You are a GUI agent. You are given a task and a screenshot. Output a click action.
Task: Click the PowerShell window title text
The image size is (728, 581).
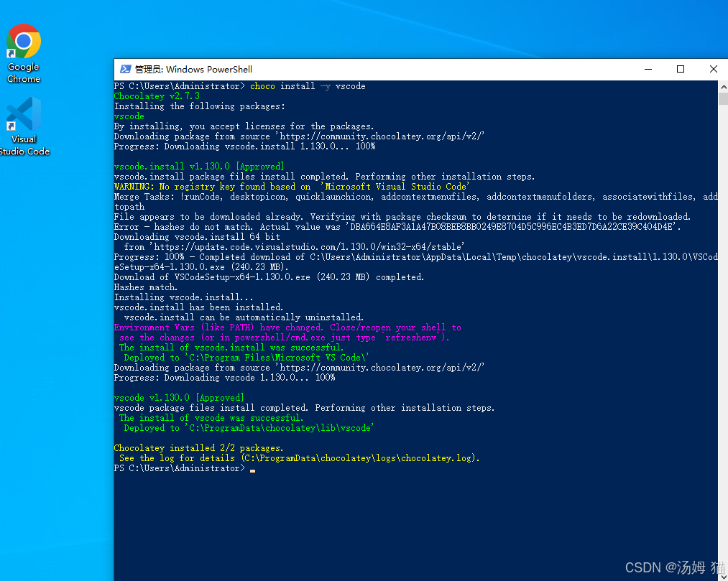(x=193, y=69)
